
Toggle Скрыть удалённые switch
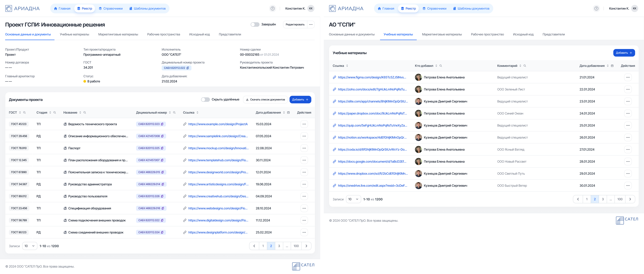pyautogui.click(x=205, y=100)
